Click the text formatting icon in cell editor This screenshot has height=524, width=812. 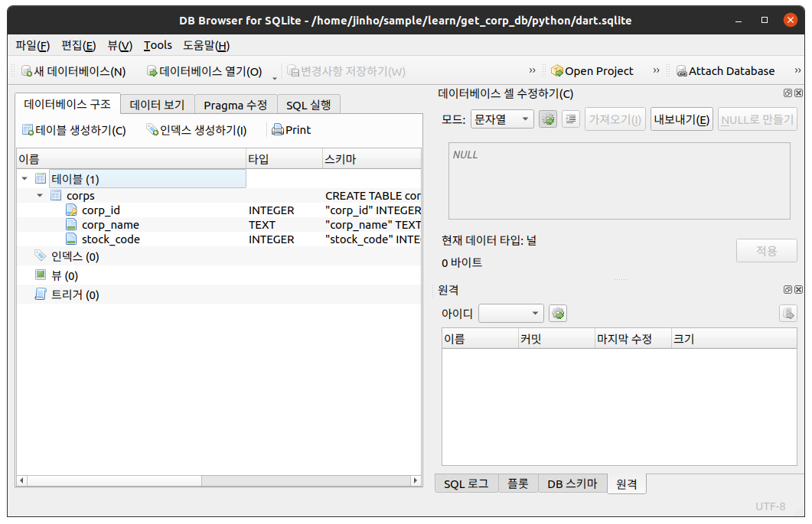click(571, 119)
